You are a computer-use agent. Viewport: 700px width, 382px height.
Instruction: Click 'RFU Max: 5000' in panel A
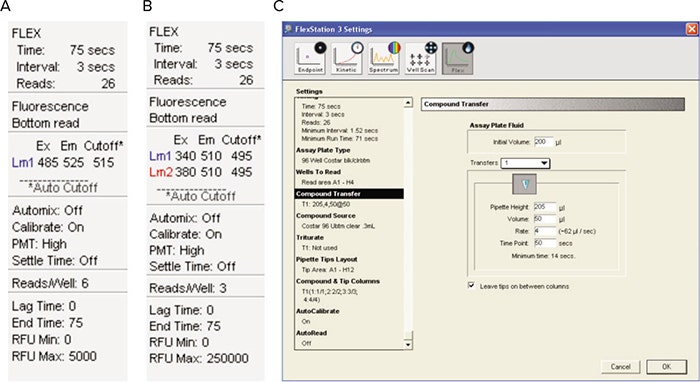pyautogui.click(x=54, y=356)
